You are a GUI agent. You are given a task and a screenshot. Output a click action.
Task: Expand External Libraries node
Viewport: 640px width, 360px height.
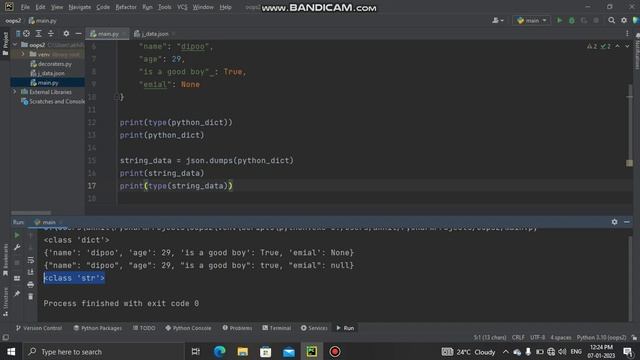pos(15,92)
